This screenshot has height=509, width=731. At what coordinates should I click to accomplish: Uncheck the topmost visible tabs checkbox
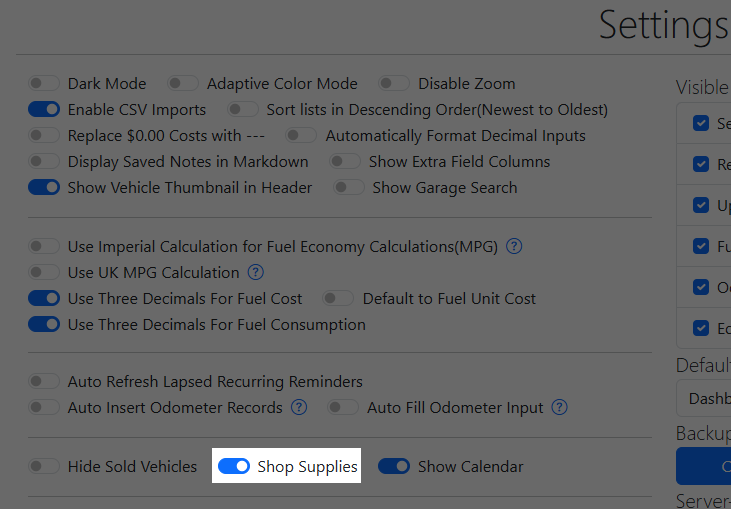(701, 124)
